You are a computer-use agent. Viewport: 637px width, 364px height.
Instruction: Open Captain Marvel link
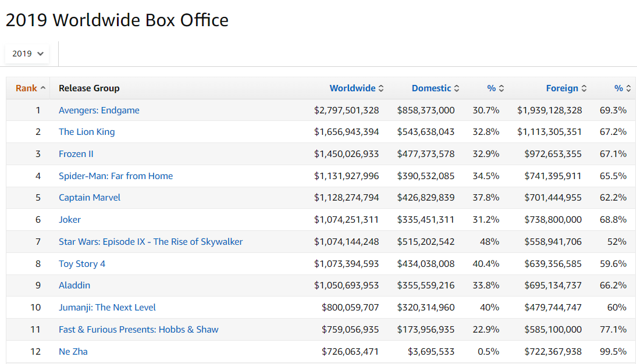[x=90, y=198]
